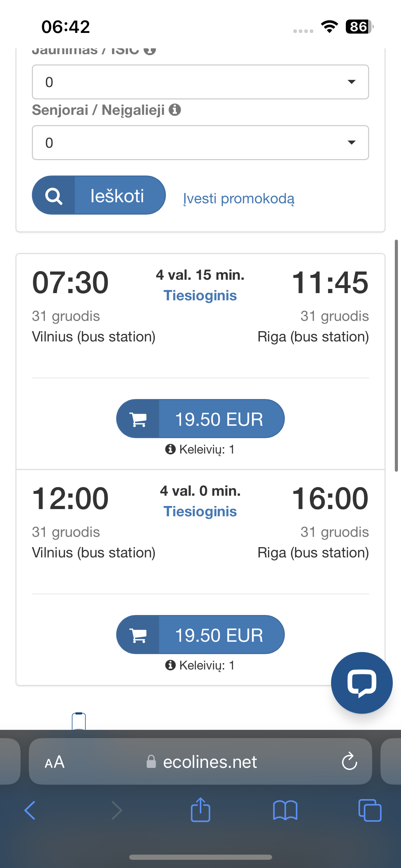Buy the 12:00 trip for 19.50 EUR
Viewport: 401px width, 868px height.
(x=200, y=635)
